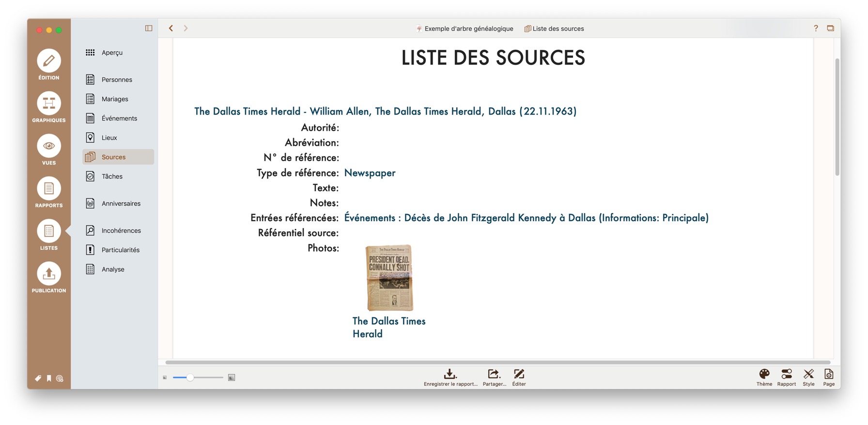868x425 pixels.
Task: Open the Publication section
Action: [x=49, y=277]
